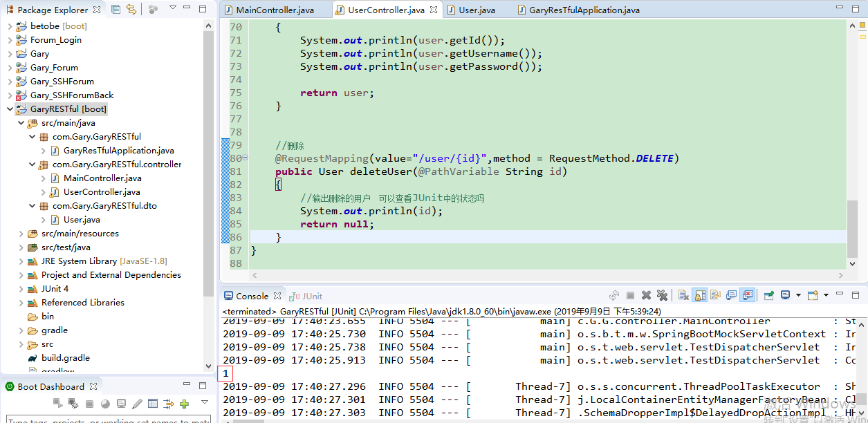This screenshot has height=423, width=868.
Task: Close the UserController.java editor tab
Action: [x=434, y=10]
